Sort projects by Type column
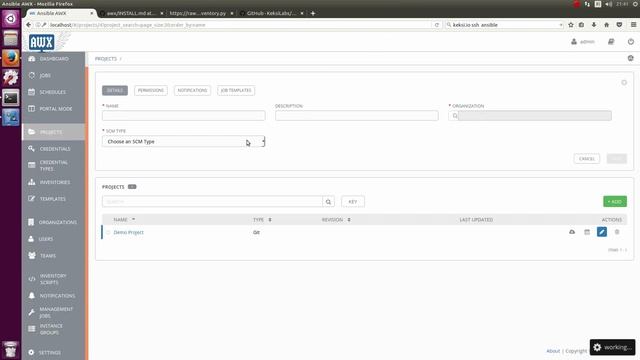640x360 pixels. click(x=262, y=220)
